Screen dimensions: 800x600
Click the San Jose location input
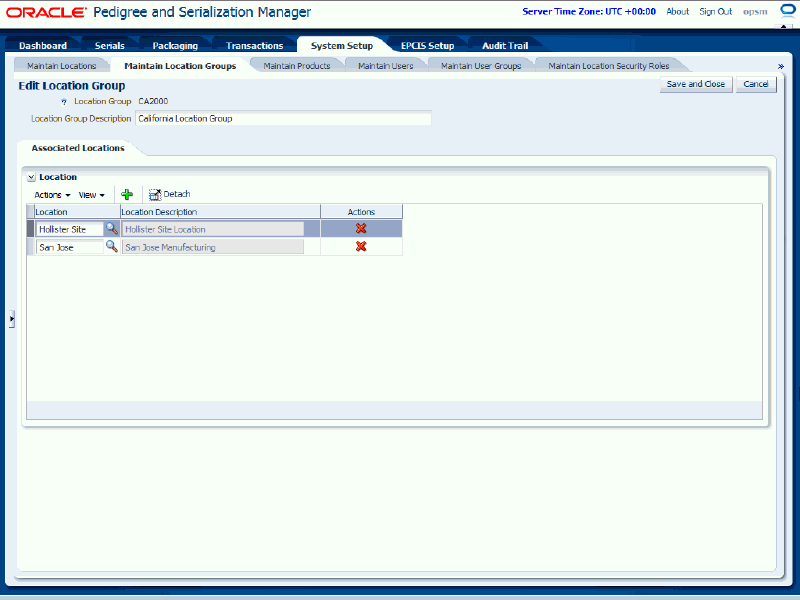69,247
